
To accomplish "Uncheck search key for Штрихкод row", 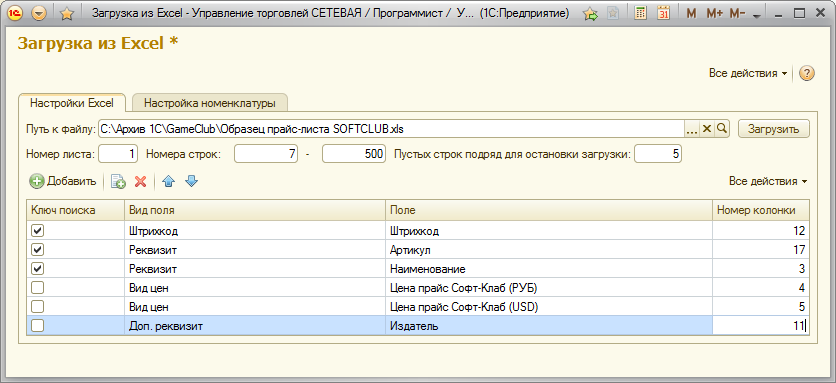I will coord(38,230).
